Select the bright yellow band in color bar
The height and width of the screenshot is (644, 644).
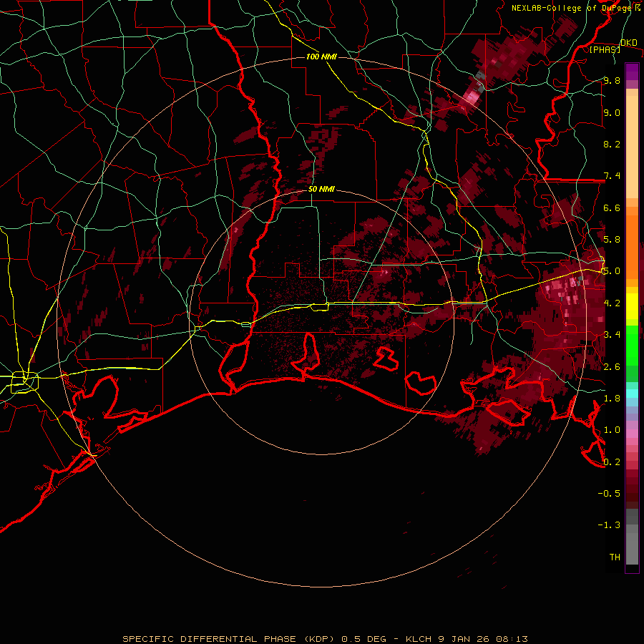pyautogui.click(x=632, y=306)
